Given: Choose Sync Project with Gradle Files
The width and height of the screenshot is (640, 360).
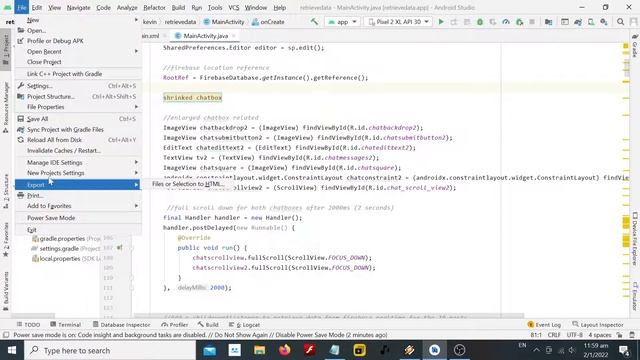Looking at the screenshot, I should 78,129.
